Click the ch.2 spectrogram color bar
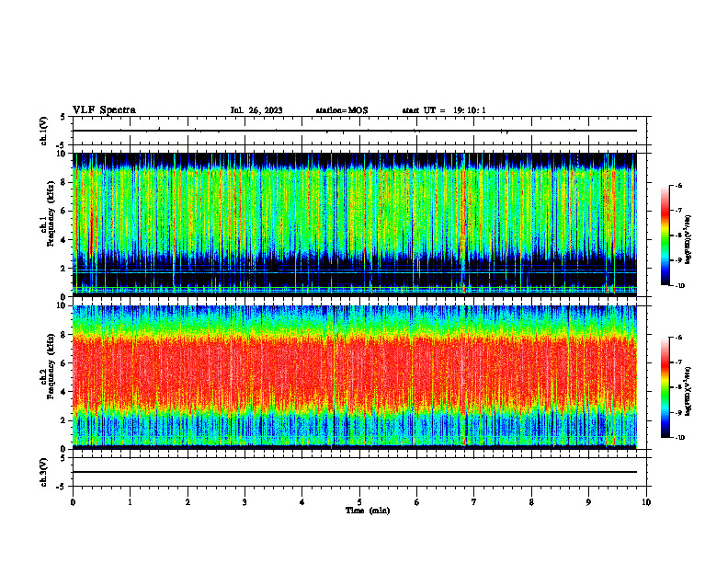 [665, 387]
